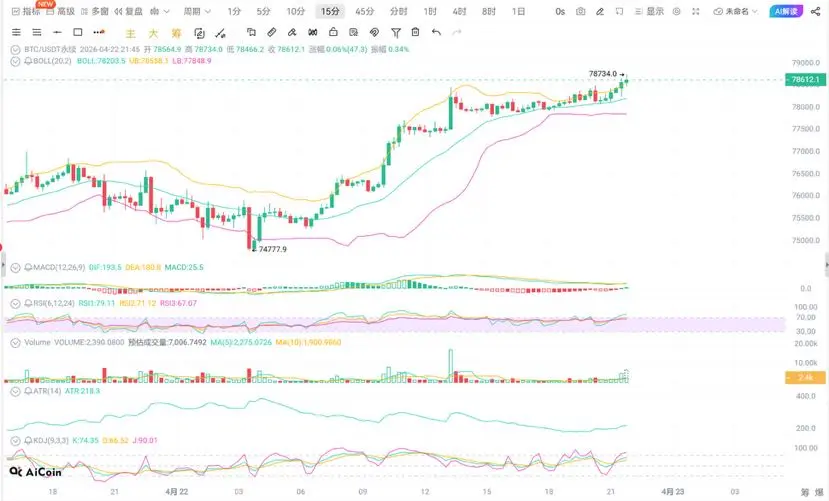Collapse the Volume panel
Screen dimensions: 829x501
click(15, 342)
